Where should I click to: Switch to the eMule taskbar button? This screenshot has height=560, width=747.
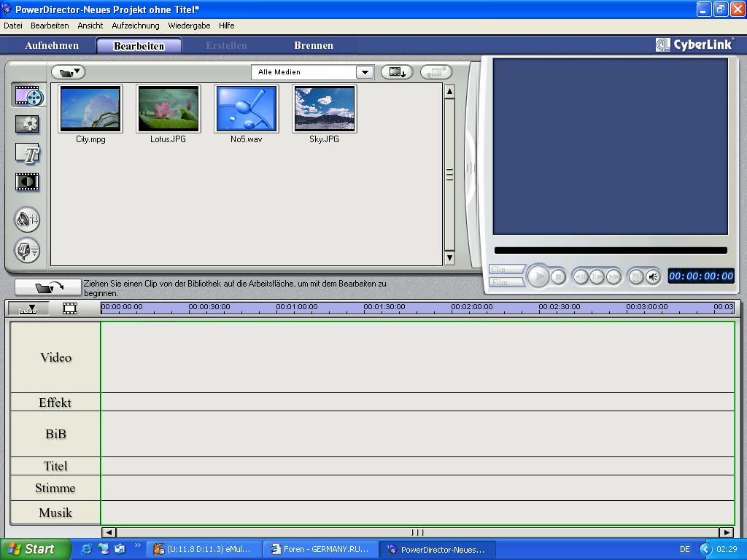coord(204,550)
